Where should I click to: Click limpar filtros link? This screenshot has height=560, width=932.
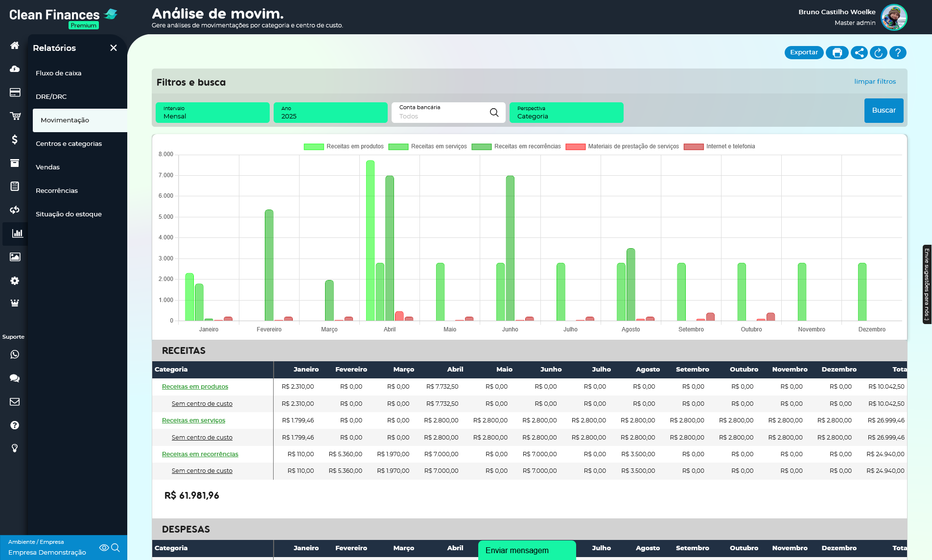tap(875, 82)
